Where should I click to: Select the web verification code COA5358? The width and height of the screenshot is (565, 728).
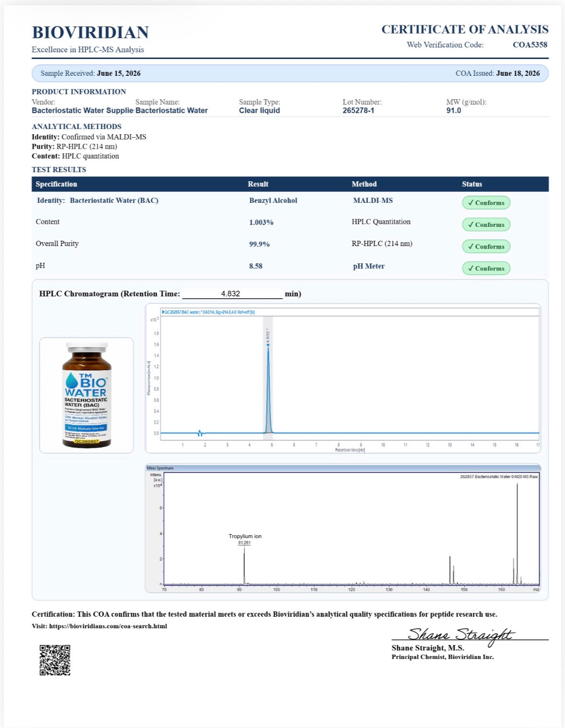click(x=530, y=45)
